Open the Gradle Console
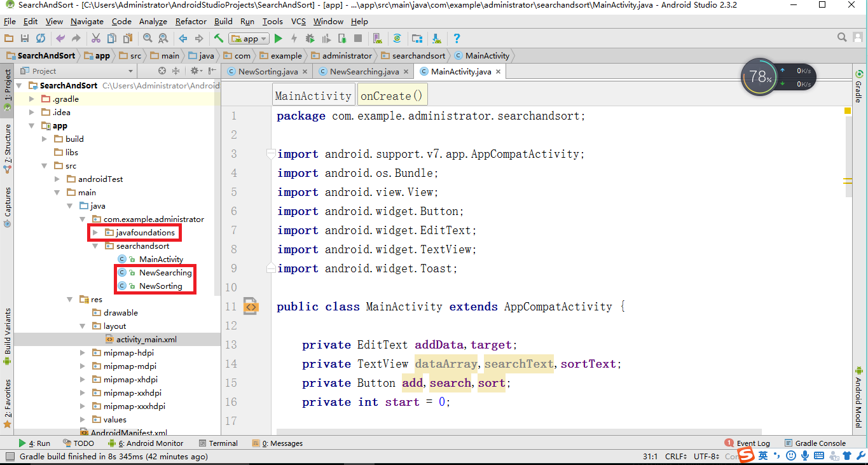868x465 pixels. pyautogui.click(x=815, y=443)
